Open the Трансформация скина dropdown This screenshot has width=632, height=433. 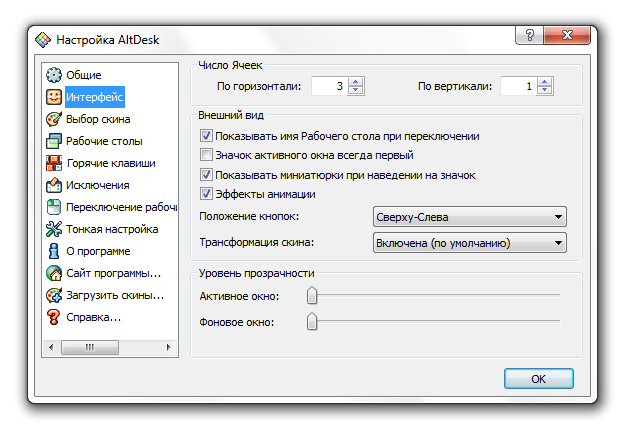point(470,243)
